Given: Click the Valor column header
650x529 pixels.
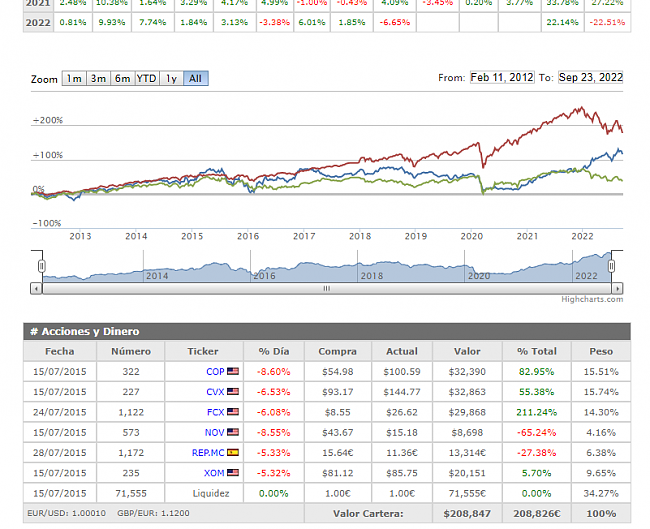Looking at the screenshot, I should tap(467, 351).
